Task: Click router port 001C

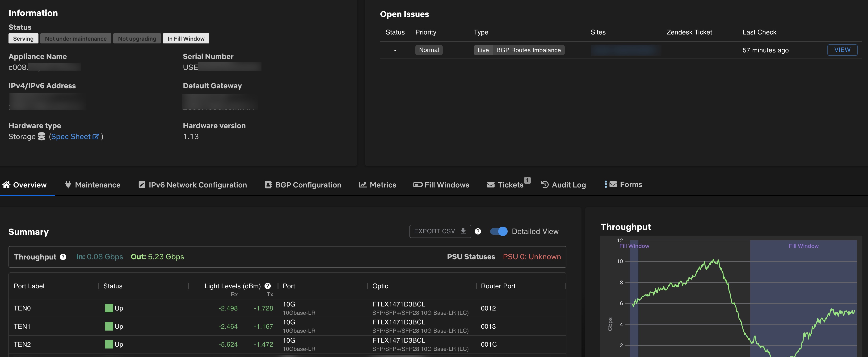Action: coord(489,344)
